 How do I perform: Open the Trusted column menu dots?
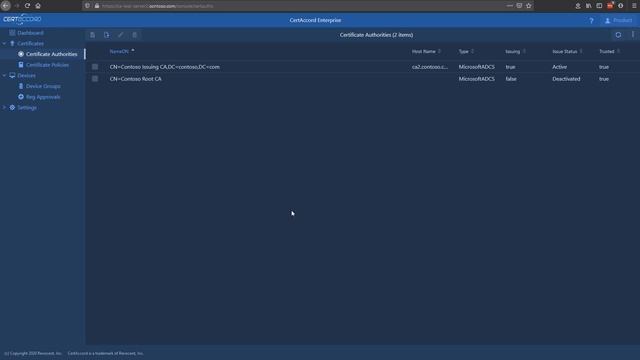point(619,51)
